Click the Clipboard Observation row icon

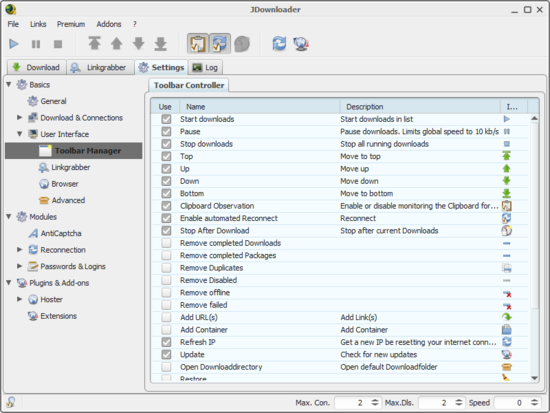[507, 206]
